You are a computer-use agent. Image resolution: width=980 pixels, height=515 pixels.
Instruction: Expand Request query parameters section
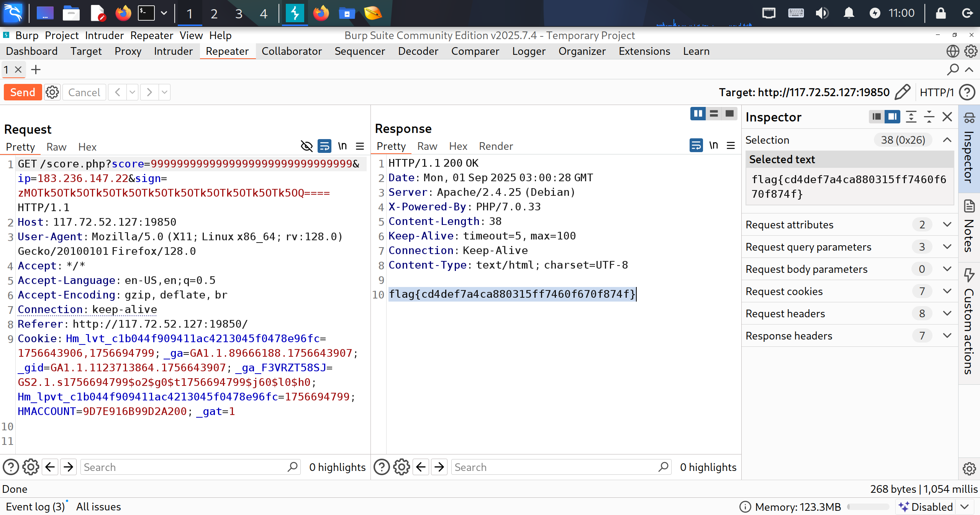click(947, 247)
